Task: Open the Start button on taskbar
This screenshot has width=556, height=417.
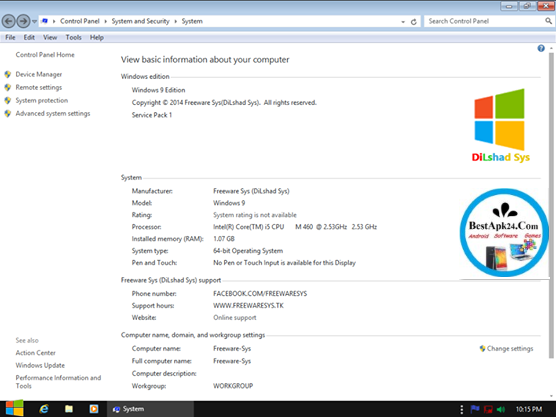Action: pos(15,408)
